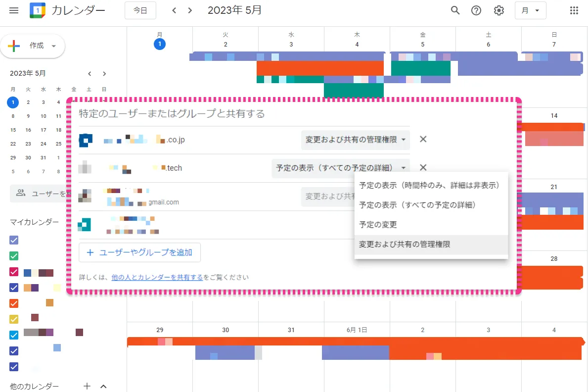
Task: Add another calendar with the plus icon
Action: pyautogui.click(x=87, y=386)
